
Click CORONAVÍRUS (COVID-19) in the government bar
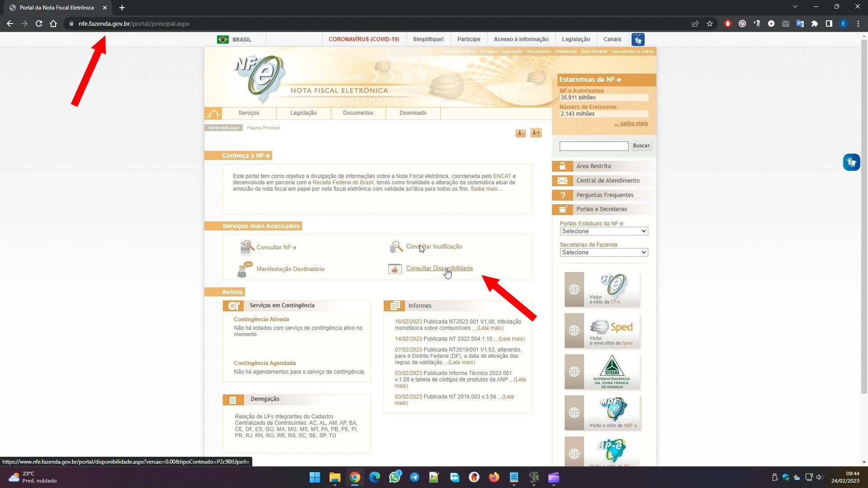tap(364, 39)
